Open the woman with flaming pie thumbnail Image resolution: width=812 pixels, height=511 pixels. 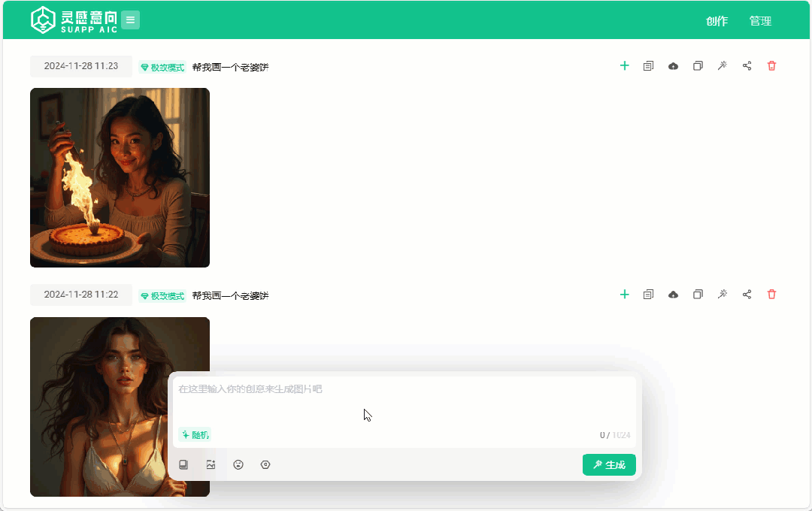[x=120, y=177]
